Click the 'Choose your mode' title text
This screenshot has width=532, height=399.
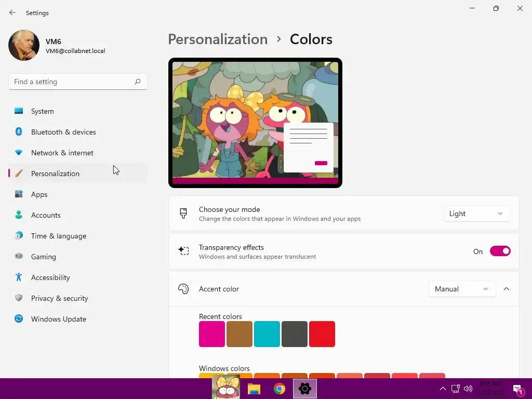229,210
